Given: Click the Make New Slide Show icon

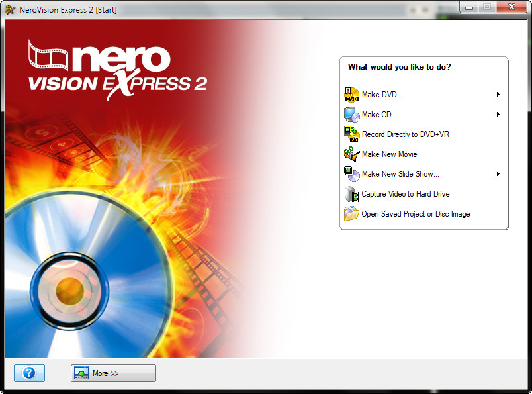Looking at the screenshot, I should (x=351, y=174).
